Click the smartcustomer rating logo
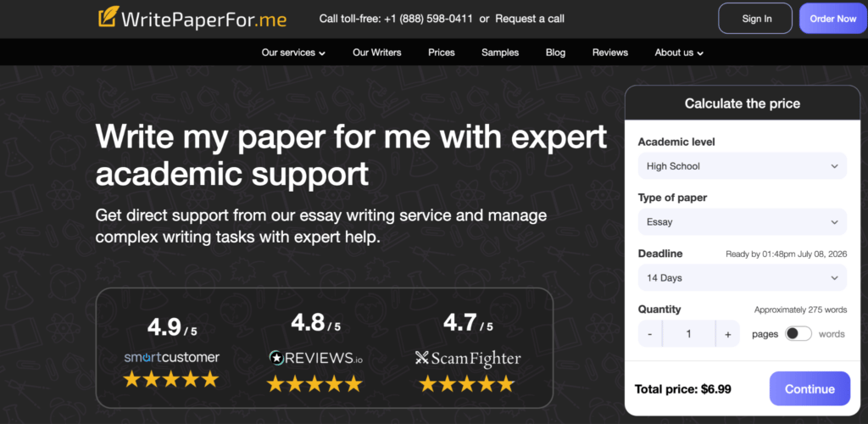Screen dimensions: 868x424 click(x=171, y=358)
